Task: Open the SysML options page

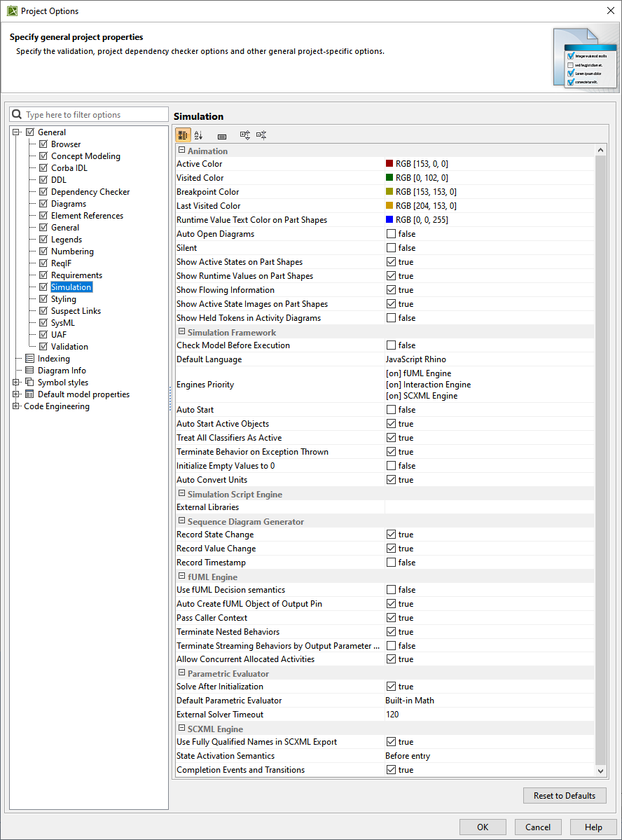Action: (62, 323)
